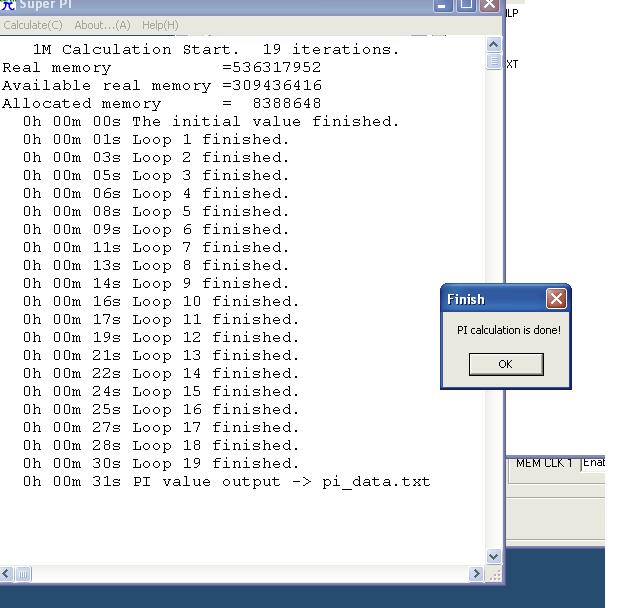This screenshot has width=640, height=608.
Task: Click the 'Real memory =536317952' line
Action: pyautogui.click(x=162, y=68)
